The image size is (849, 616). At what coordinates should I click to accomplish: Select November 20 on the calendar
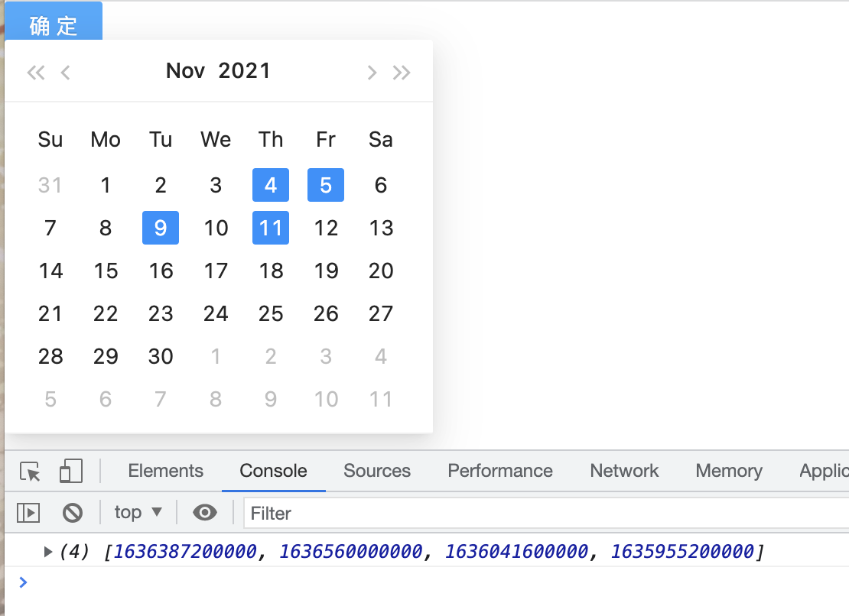[x=381, y=271]
